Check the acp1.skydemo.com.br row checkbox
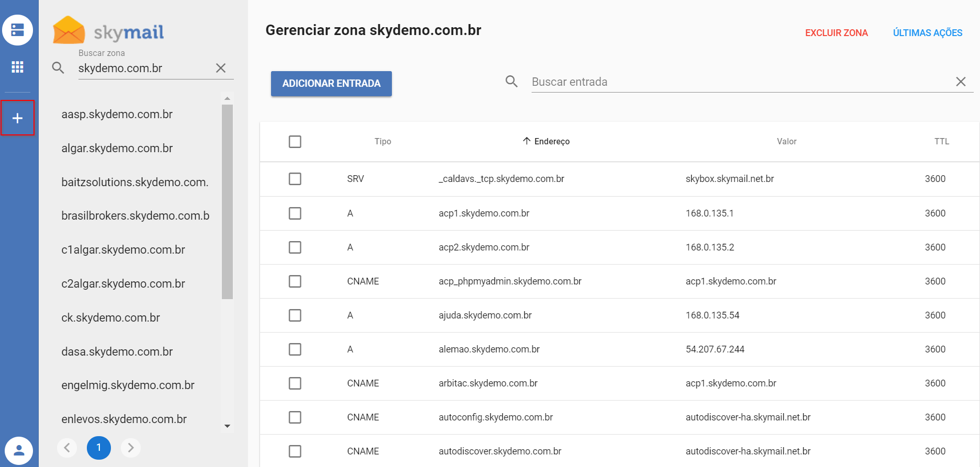The width and height of the screenshot is (980, 467). [x=295, y=213]
